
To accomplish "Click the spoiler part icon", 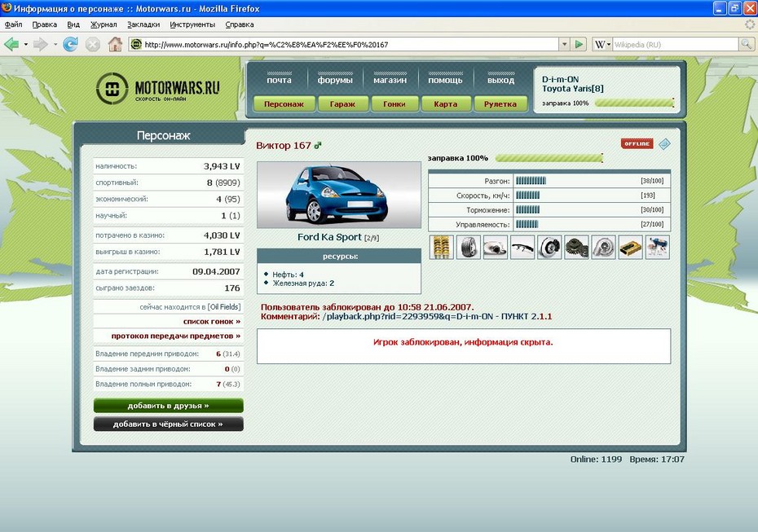I will point(522,247).
